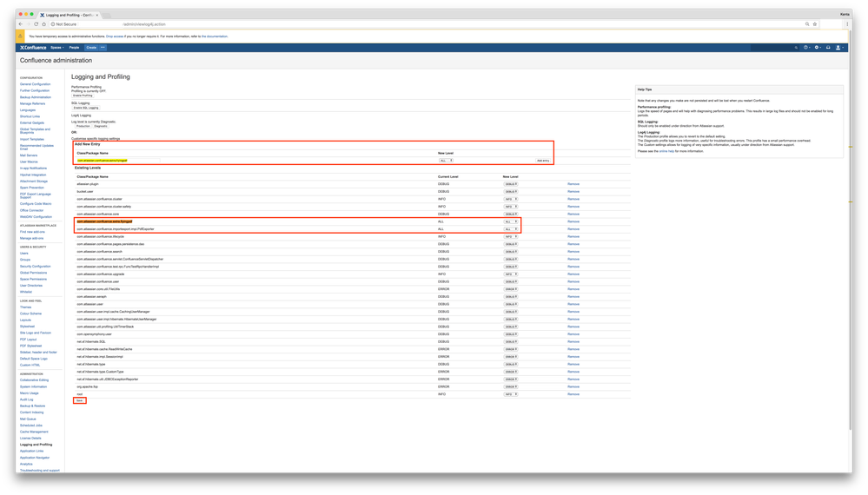Click the Create button in header

click(91, 48)
